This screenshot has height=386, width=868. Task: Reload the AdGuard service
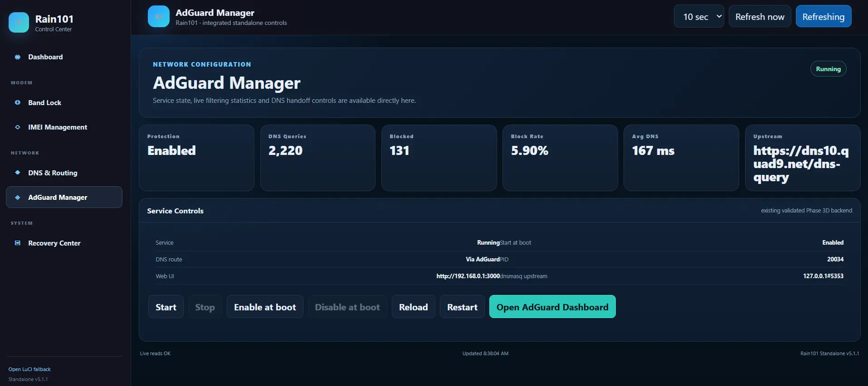414,307
